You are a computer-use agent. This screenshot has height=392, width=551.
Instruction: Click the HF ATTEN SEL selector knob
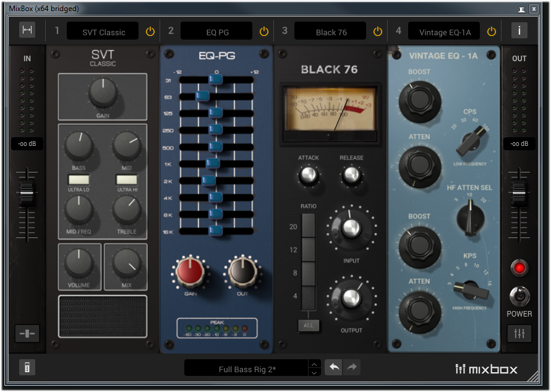tap(470, 218)
